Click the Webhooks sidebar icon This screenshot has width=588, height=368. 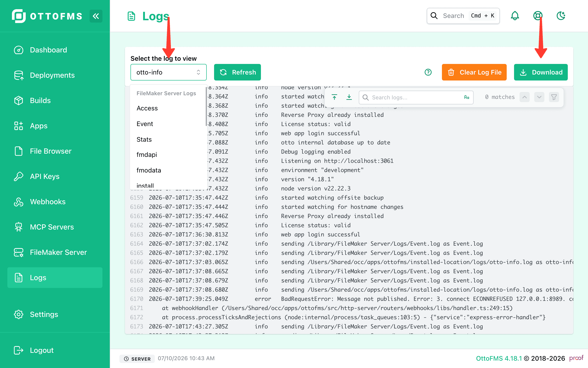pyautogui.click(x=18, y=202)
